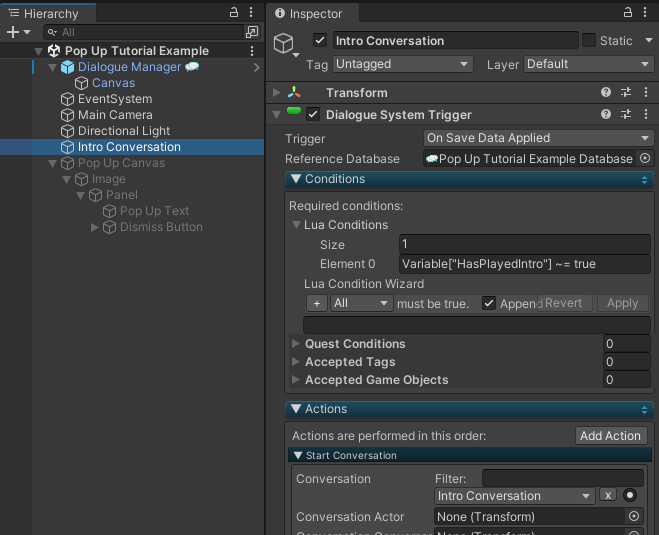Click the Dialogue Manager cube icon
The width and height of the screenshot is (659, 535).
pos(67,67)
